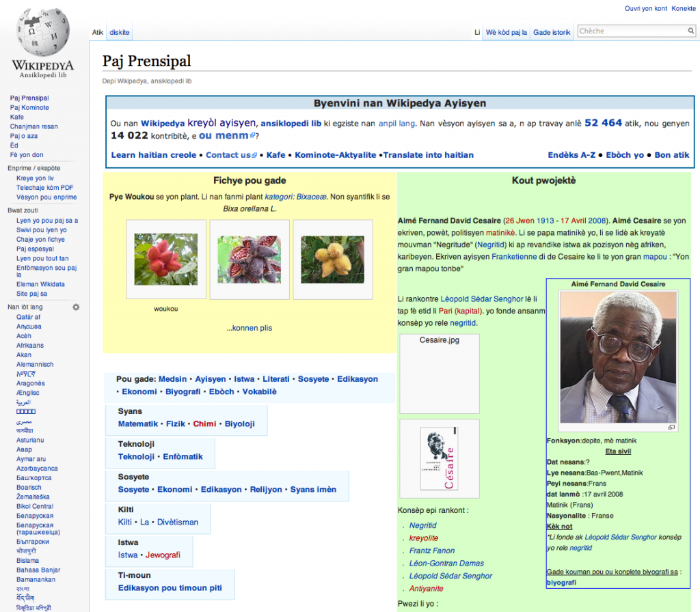
Task: Open Paj Kominote sidebar link
Action: click(29, 107)
